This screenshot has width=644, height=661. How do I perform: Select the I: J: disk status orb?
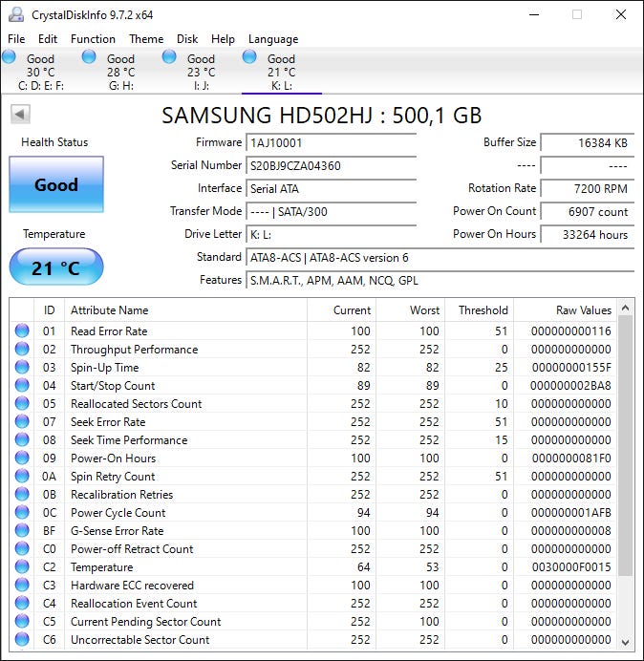(x=170, y=57)
